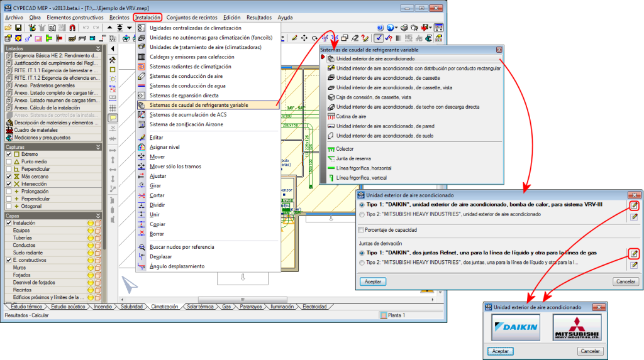Click the save floppy disk icon
Viewport: 644px width, 360px height.
(x=18, y=28)
